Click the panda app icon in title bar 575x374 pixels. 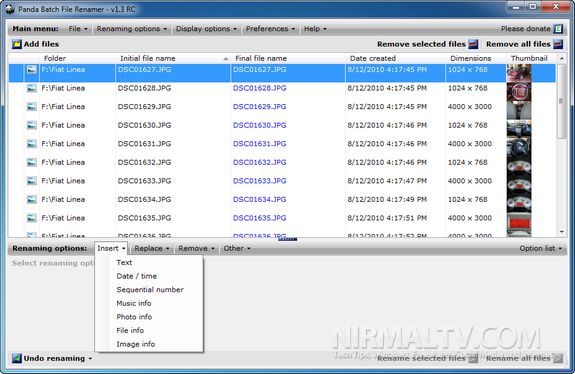coord(10,9)
